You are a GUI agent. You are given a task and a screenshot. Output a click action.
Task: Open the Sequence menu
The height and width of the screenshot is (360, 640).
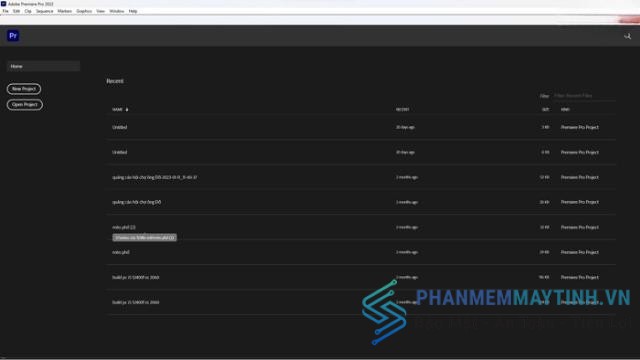[44, 11]
